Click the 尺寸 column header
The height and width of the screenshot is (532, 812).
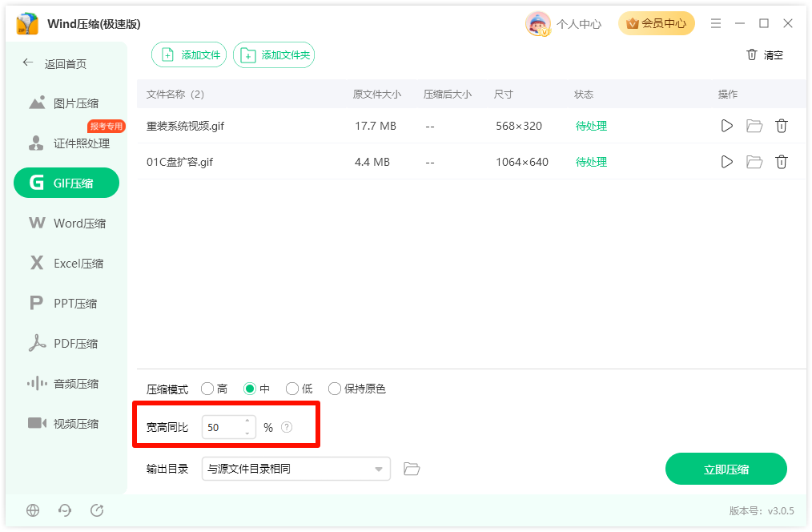504,95
